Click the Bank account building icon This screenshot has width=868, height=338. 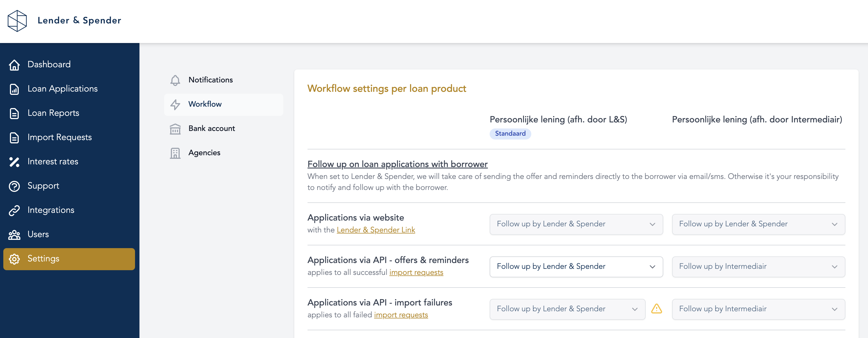tap(175, 129)
